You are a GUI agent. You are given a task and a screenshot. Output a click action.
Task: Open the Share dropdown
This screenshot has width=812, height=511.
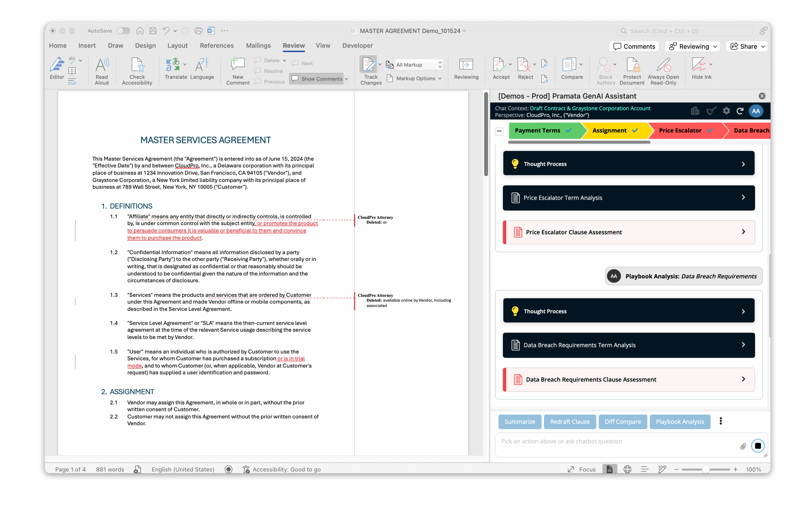[x=748, y=46]
